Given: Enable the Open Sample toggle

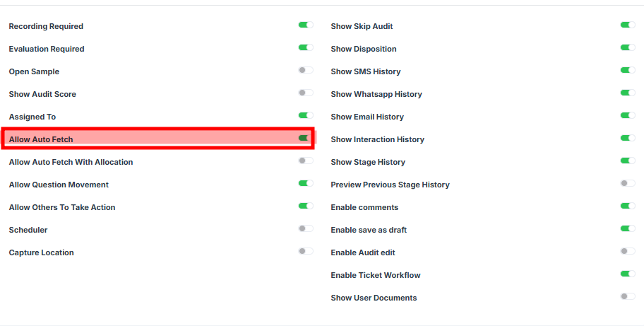Looking at the screenshot, I should tap(305, 70).
